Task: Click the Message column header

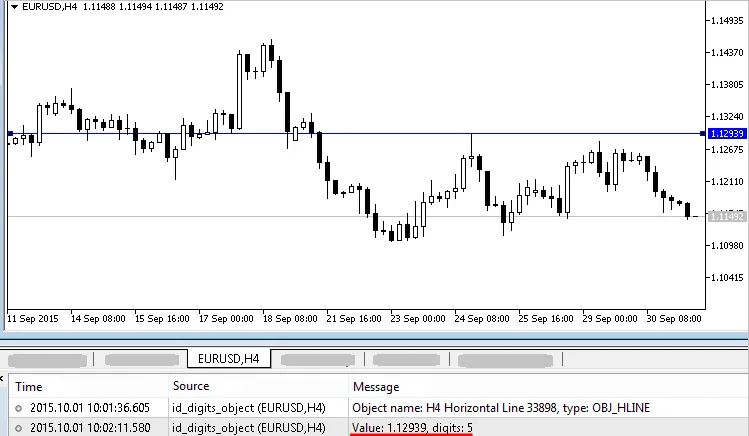Action: click(x=375, y=386)
